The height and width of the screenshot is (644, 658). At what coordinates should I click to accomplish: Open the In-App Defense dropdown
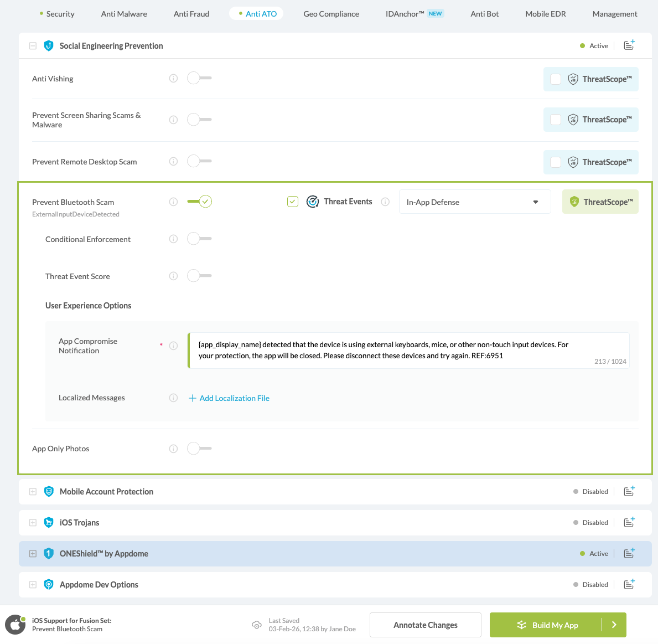pos(474,202)
